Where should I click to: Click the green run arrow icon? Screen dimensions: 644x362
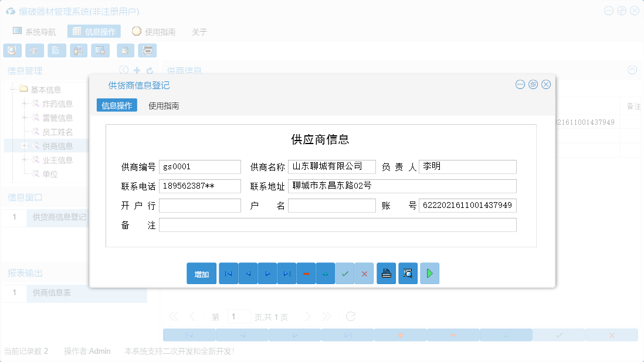tap(429, 274)
